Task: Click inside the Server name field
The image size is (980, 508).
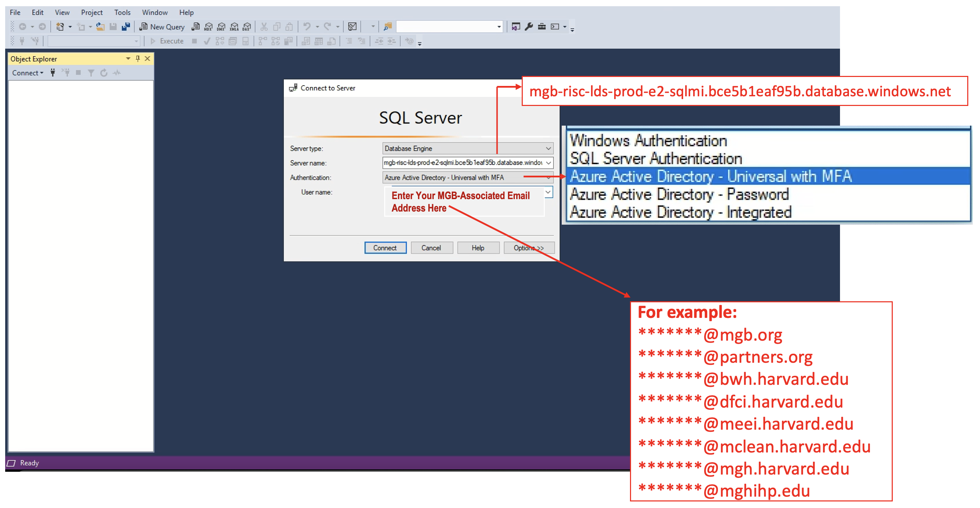Action: point(463,163)
